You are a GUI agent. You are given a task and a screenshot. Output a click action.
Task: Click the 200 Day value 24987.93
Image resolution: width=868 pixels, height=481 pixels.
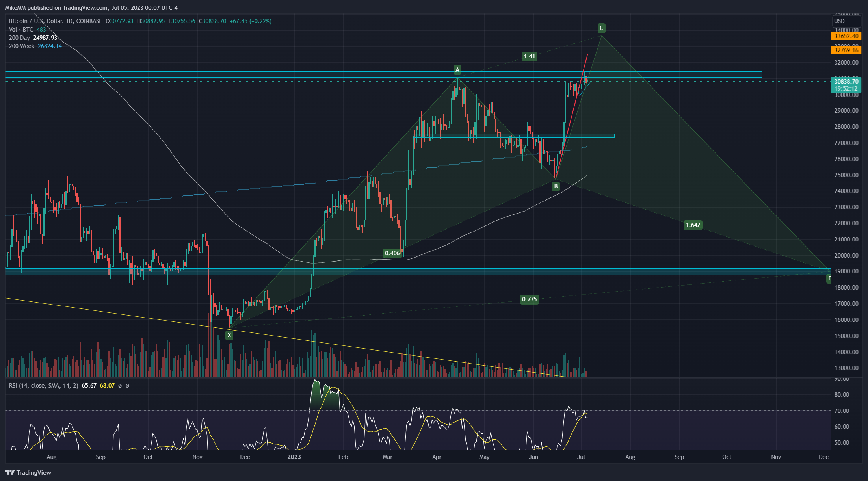[x=45, y=38]
